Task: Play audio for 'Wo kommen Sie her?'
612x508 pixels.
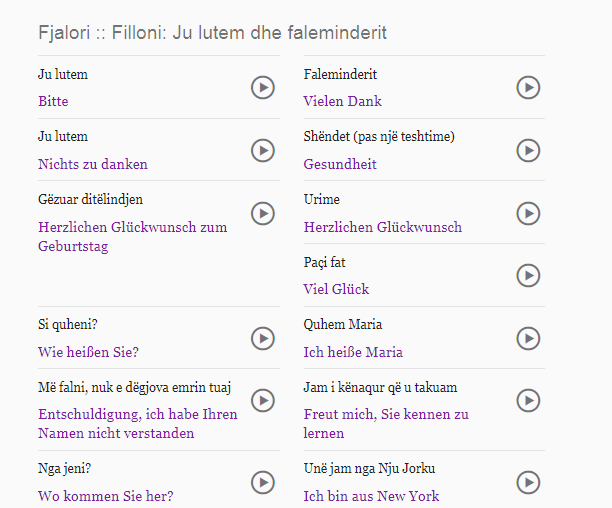Action: (263, 482)
